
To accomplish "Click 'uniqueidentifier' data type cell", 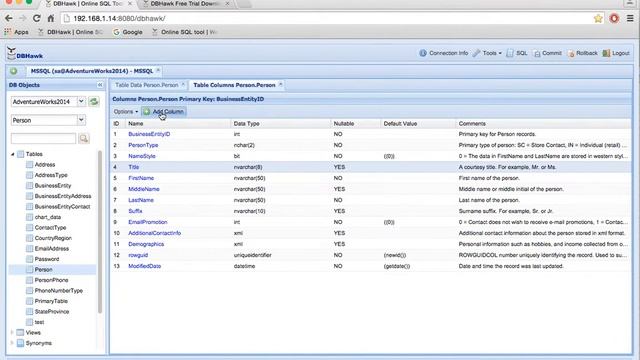I will coord(253,255).
